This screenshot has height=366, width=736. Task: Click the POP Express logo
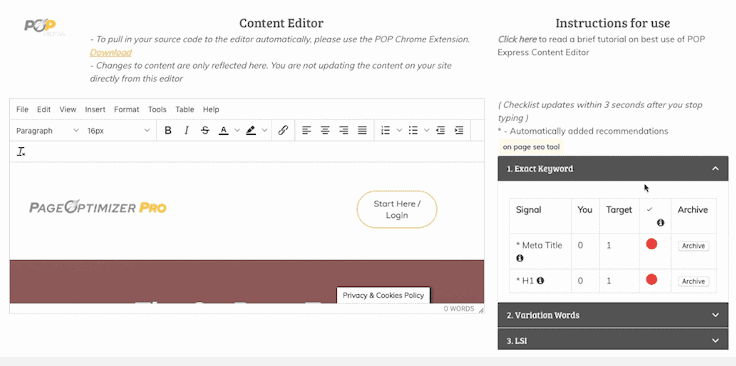(44, 27)
